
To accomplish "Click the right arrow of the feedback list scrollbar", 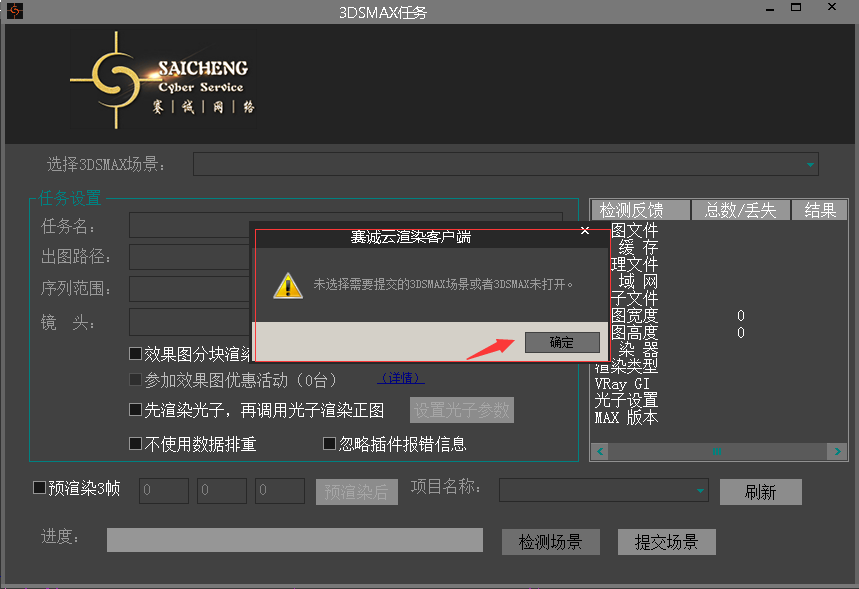I will pyautogui.click(x=837, y=452).
